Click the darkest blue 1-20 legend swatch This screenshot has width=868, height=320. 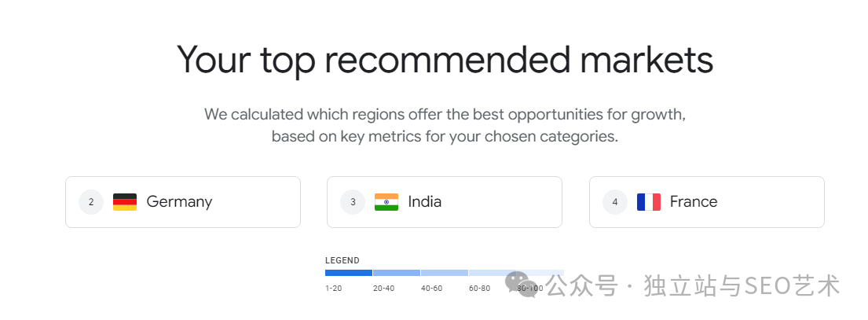tap(349, 273)
